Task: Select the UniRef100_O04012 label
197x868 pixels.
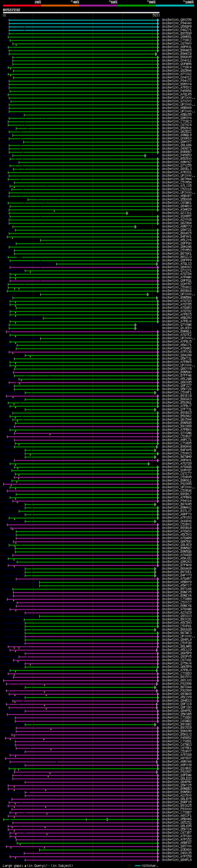Action: point(176,78)
